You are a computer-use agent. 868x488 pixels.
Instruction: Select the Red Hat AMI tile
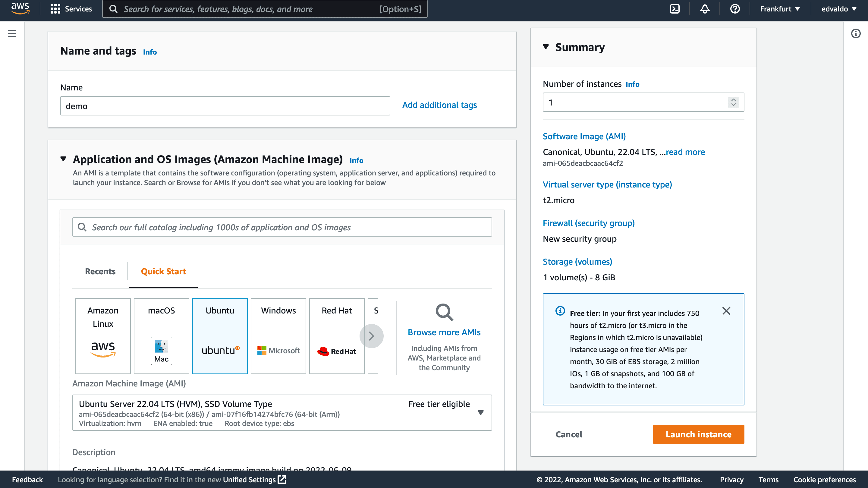[337, 336]
